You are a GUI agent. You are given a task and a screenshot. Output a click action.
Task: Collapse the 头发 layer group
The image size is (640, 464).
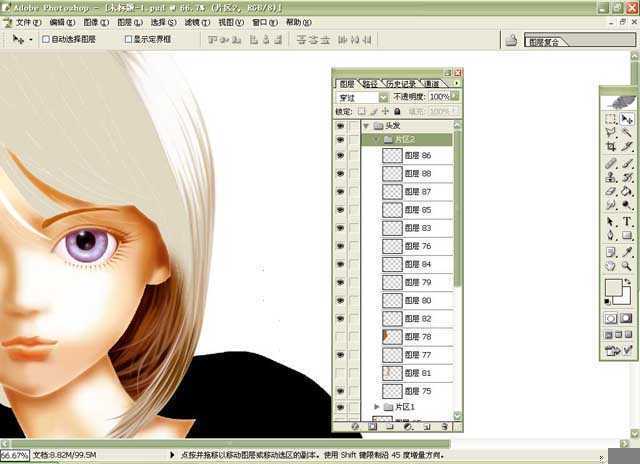(x=366, y=126)
